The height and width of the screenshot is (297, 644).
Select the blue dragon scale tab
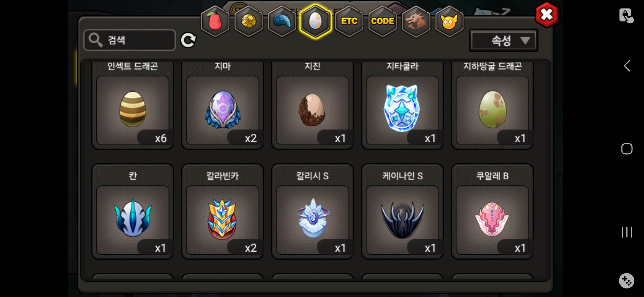(282, 21)
